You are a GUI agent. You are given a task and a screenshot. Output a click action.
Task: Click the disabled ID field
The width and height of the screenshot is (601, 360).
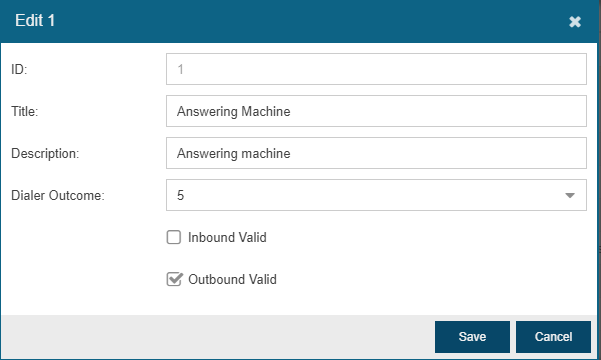[376, 69]
